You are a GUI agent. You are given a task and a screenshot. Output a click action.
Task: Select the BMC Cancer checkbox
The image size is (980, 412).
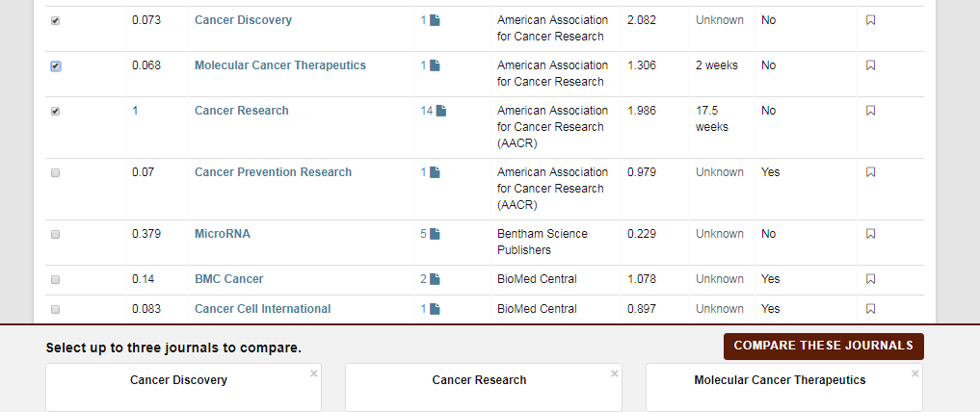click(55, 279)
